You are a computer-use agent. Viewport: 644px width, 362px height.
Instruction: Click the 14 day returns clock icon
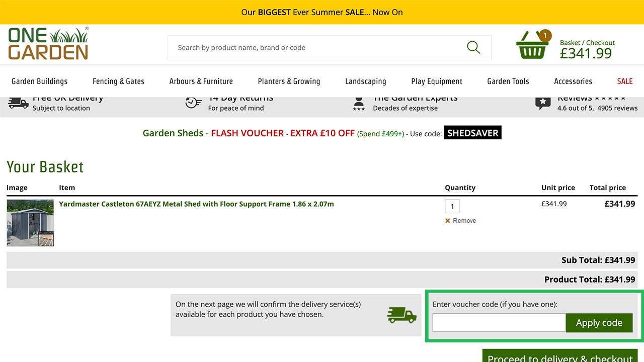pyautogui.click(x=194, y=102)
